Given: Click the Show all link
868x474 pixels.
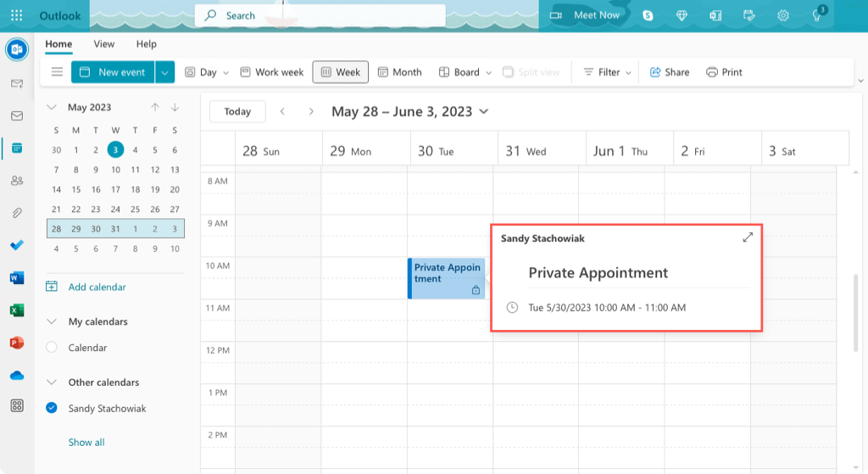Looking at the screenshot, I should point(86,442).
